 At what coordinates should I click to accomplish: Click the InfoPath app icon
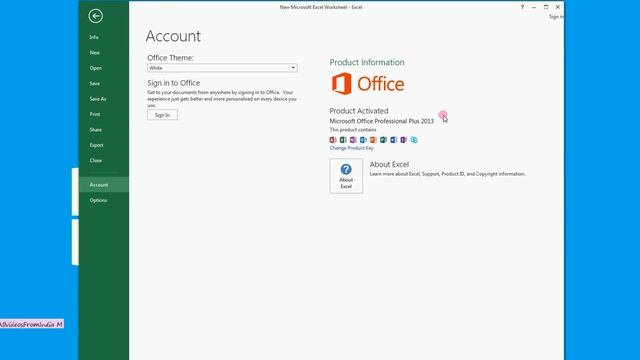(404, 140)
